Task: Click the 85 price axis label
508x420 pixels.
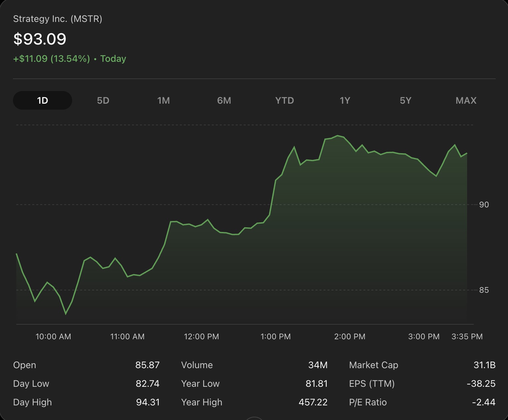Action: point(484,290)
